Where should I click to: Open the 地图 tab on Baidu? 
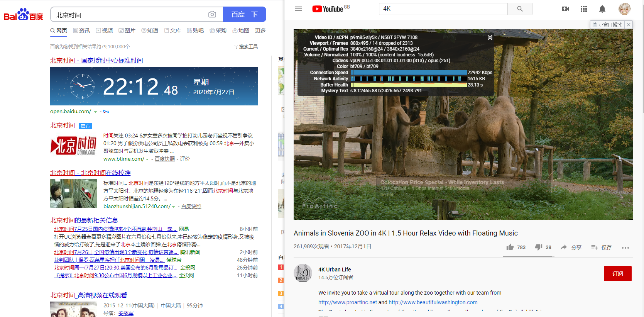point(241,31)
